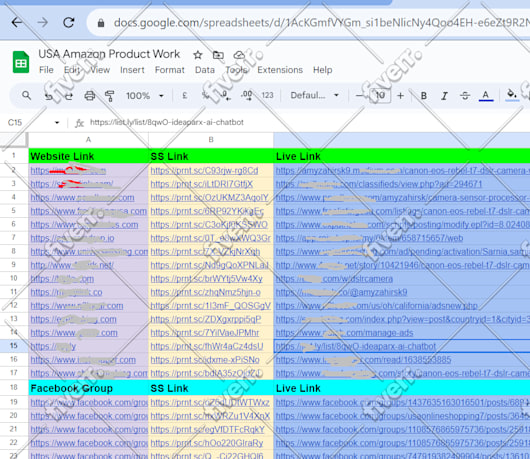Click the redo arrow in toolbar
This screenshot has height=459, width=530.
pos(69,96)
